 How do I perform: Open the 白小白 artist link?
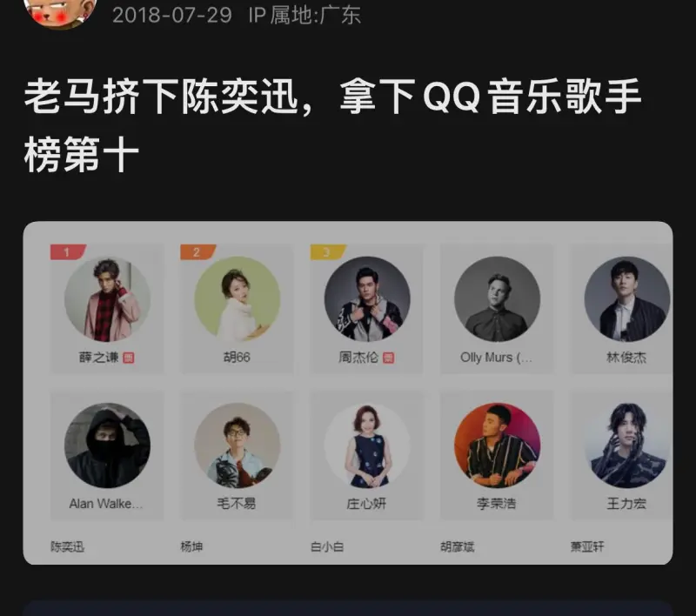[327, 546]
